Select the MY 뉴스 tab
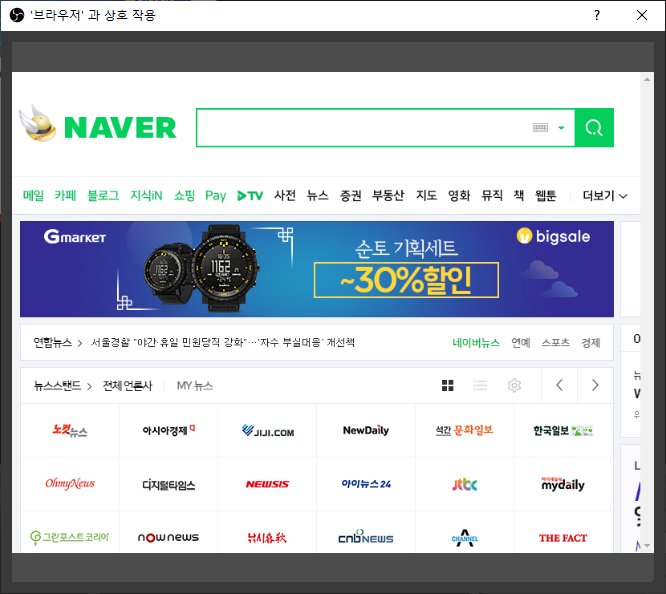Viewport: 666px width, 594px height. point(195,386)
